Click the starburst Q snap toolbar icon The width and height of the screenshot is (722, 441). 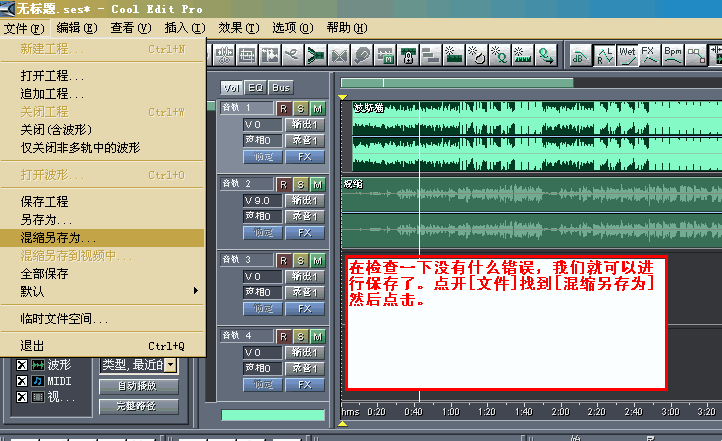tap(500, 56)
